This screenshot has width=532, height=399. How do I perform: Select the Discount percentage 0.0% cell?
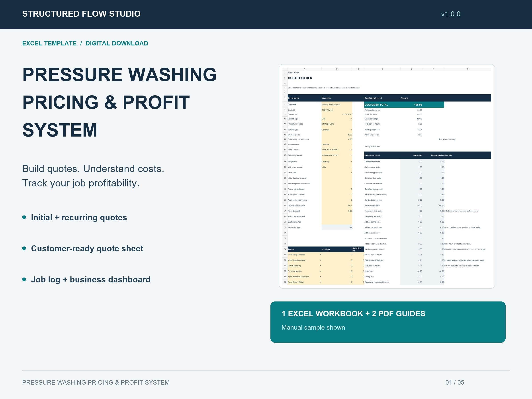point(337,206)
